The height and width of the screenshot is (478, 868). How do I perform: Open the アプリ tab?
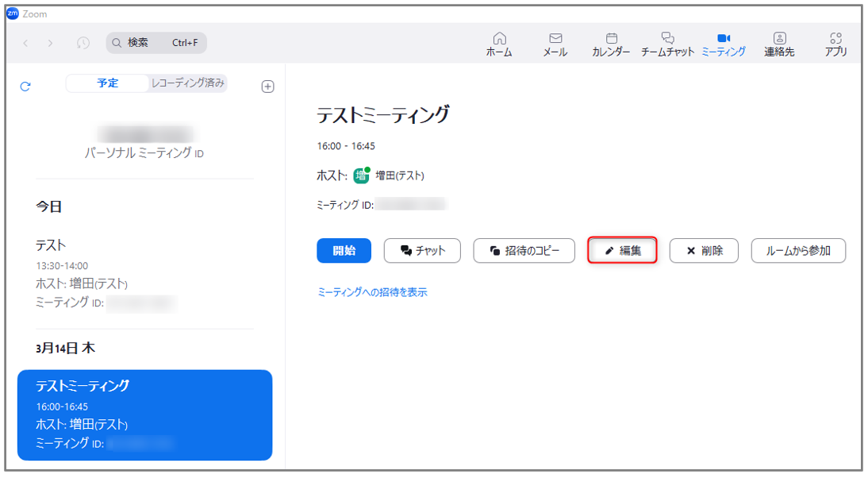(836, 44)
